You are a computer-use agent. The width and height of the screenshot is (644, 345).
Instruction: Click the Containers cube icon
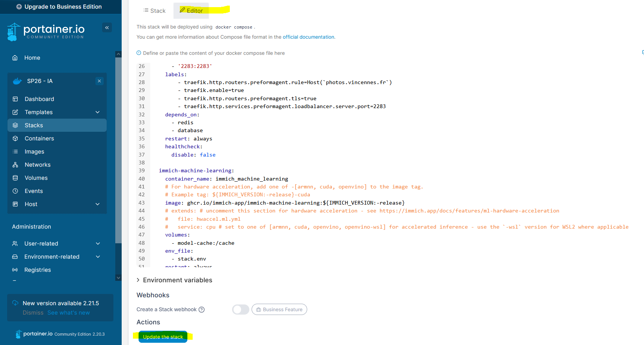tap(15, 139)
